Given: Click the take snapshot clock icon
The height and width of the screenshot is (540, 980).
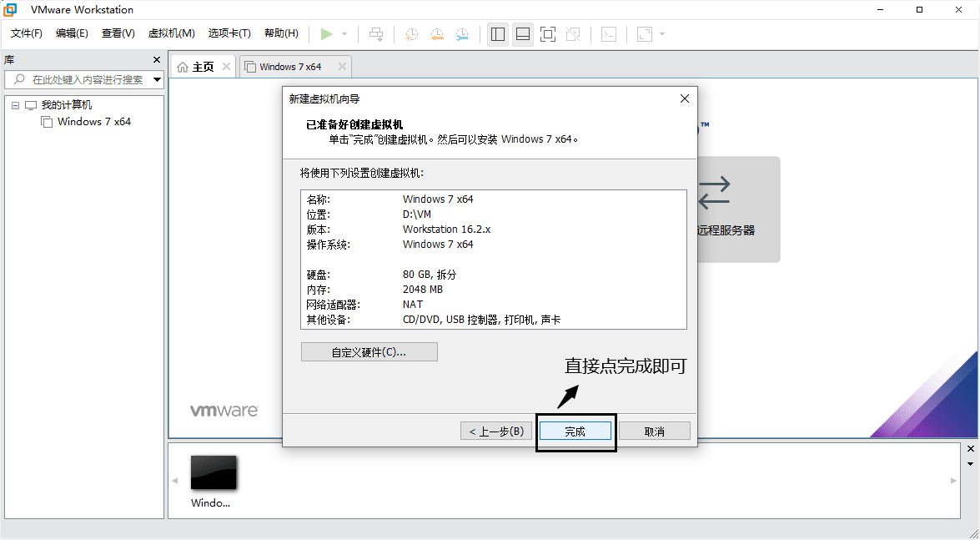Looking at the screenshot, I should (411, 33).
